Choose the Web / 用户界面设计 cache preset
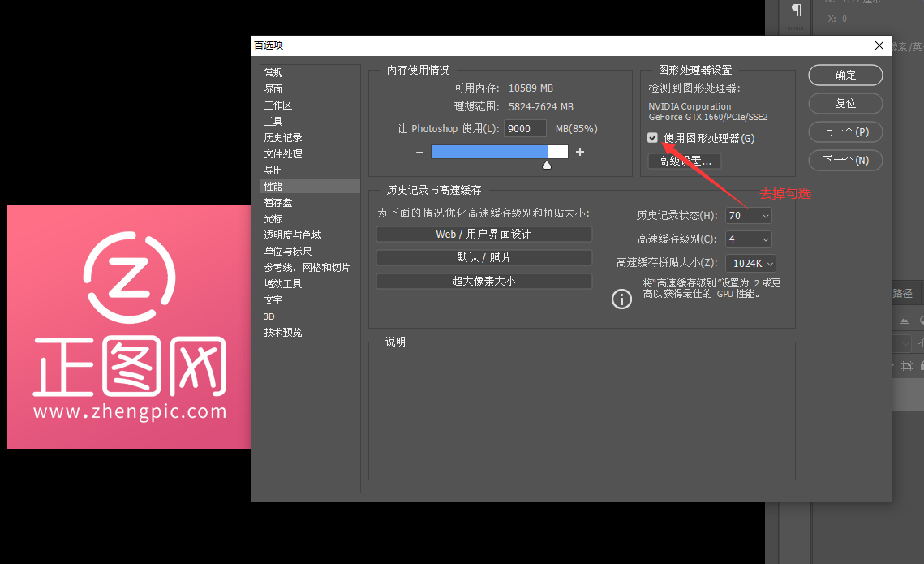The width and height of the screenshot is (924, 564). click(x=483, y=234)
